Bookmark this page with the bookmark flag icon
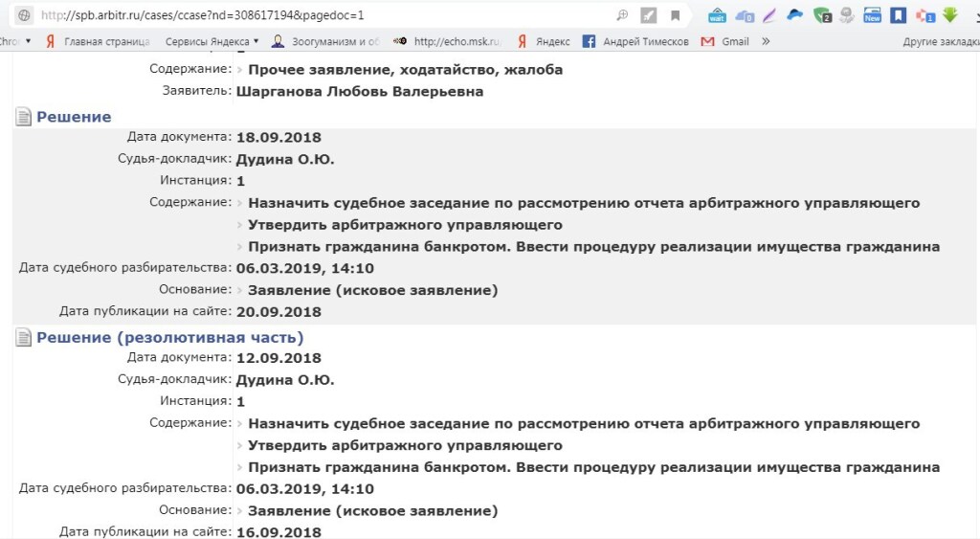Image resolution: width=980 pixels, height=539 pixels. [676, 15]
